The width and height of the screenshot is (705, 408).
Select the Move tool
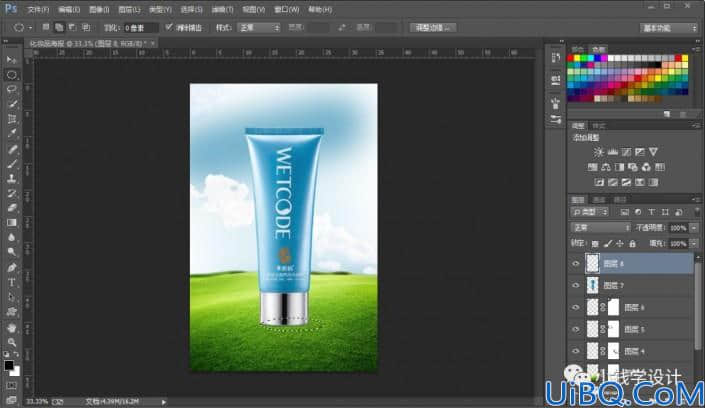(x=12, y=60)
